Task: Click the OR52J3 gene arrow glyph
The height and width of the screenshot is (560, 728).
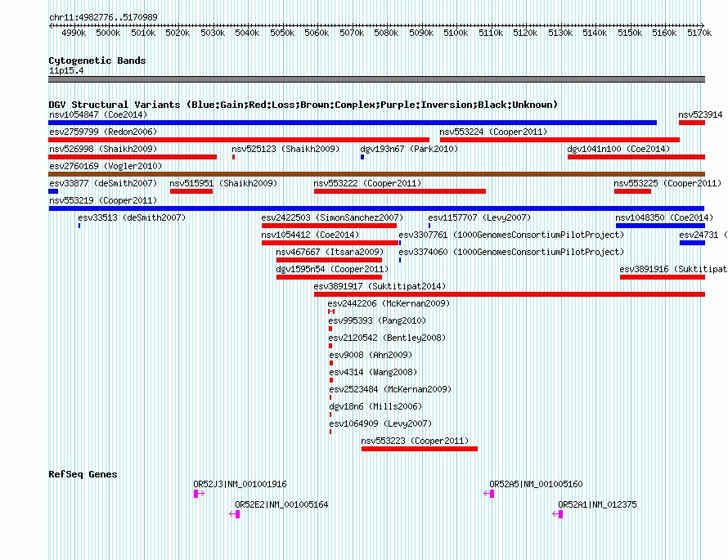Action: tap(200, 494)
